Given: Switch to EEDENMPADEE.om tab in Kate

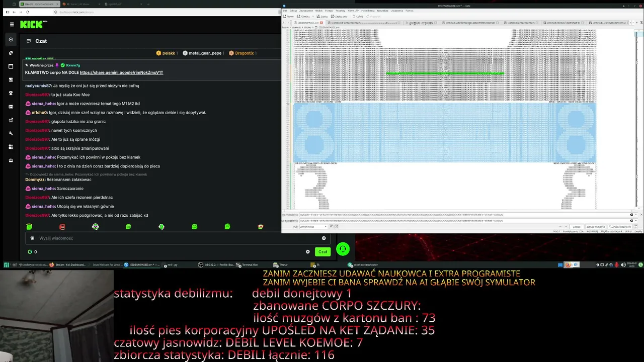Looking at the screenshot, I should (307, 23).
